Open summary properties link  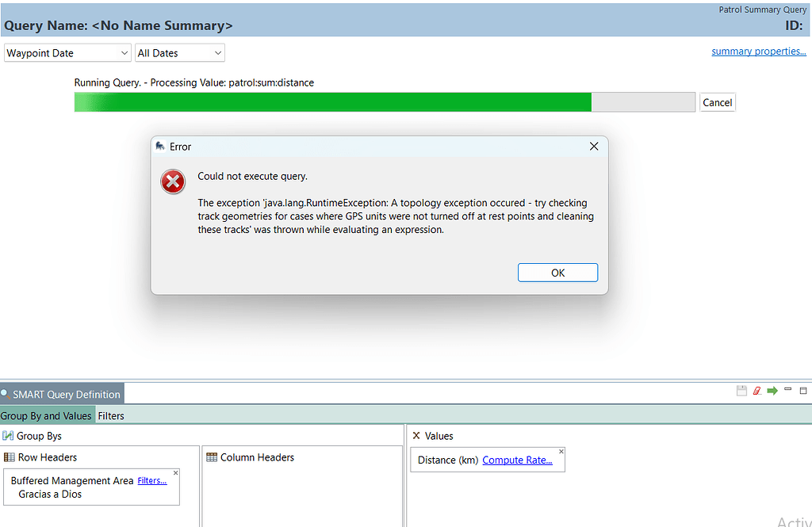[x=758, y=51]
